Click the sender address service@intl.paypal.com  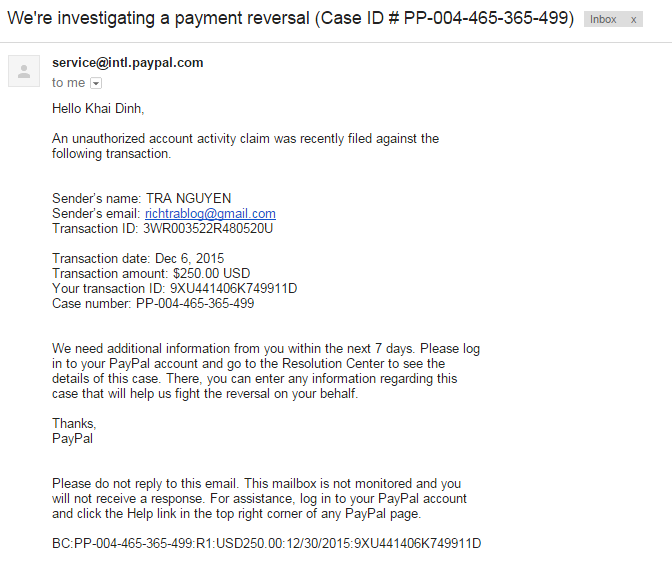click(x=127, y=63)
